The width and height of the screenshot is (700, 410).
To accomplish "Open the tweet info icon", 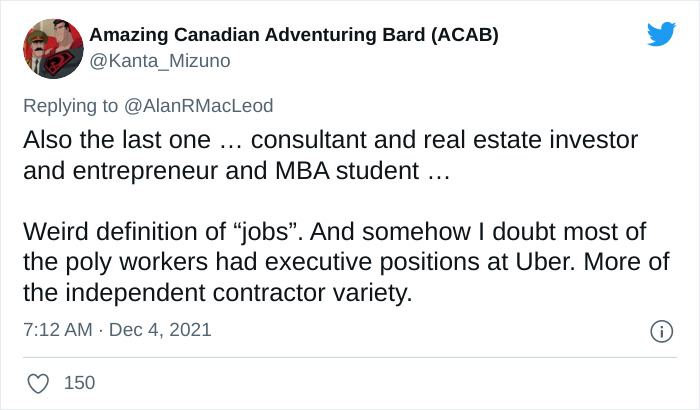I will click(x=661, y=330).
